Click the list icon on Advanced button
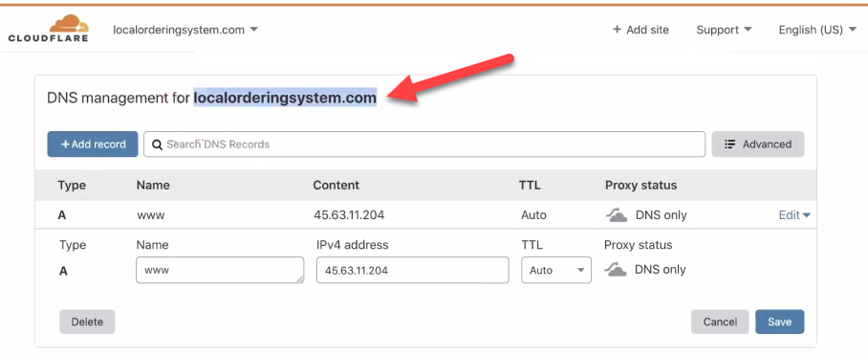The height and width of the screenshot is (356, 868). [x=730, y=145]
